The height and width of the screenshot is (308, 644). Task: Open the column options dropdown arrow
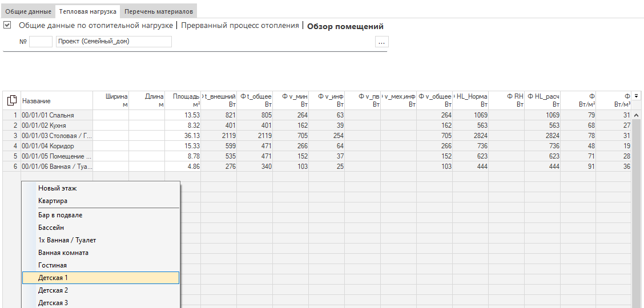click(636, 96)
